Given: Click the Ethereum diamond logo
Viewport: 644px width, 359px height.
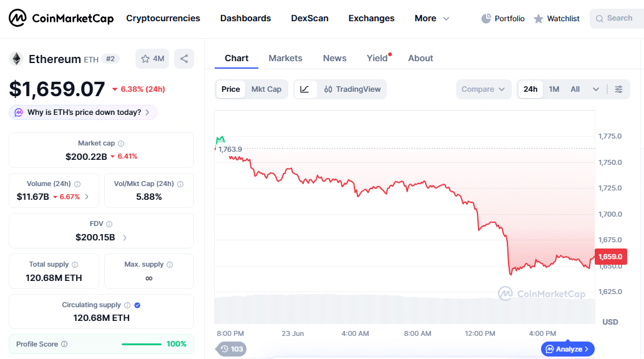Looking at the screenshot, I should 16,59.
